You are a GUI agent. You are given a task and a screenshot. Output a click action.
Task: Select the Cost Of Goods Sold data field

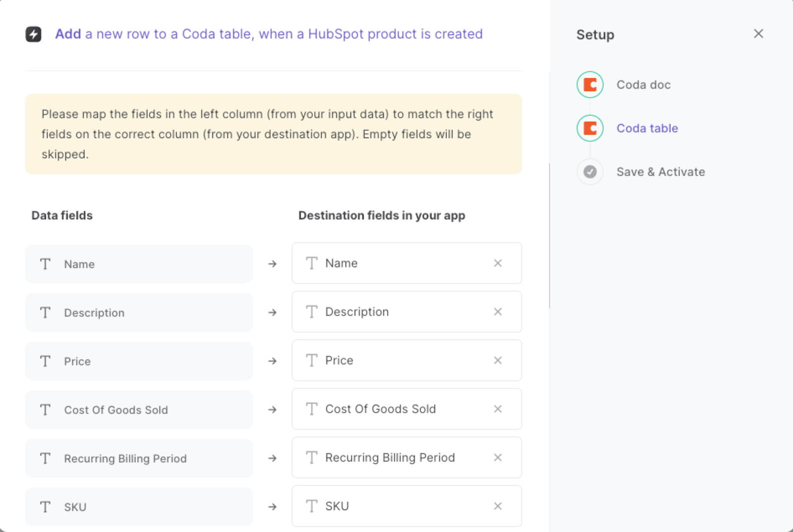[x=139, y=410]
